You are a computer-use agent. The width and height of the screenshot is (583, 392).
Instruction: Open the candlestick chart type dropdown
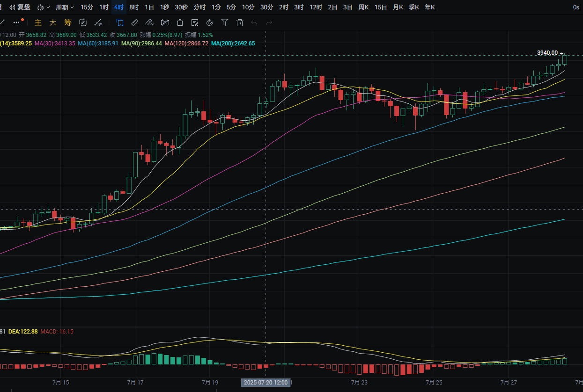click(x=44, y=7)
